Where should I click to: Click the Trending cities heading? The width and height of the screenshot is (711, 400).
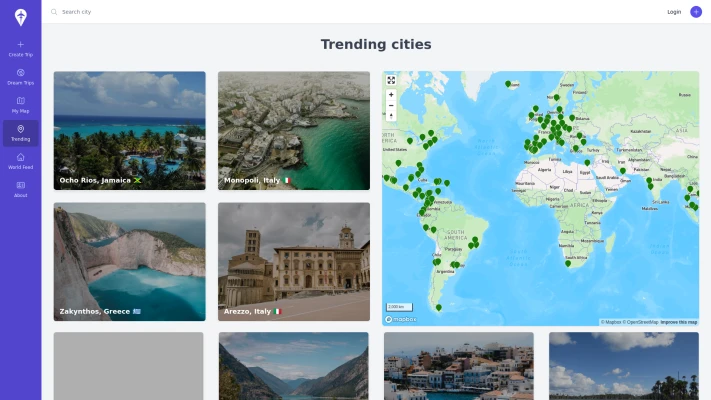(x=376, y=44)
